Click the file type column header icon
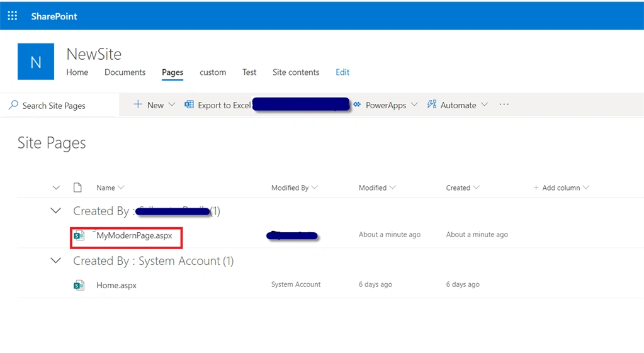The height and width of the screenshot is (353, 644). (77, 188)
